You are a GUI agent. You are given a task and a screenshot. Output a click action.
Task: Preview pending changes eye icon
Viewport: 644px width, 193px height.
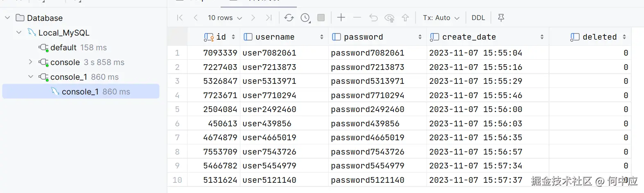[389, 18]
